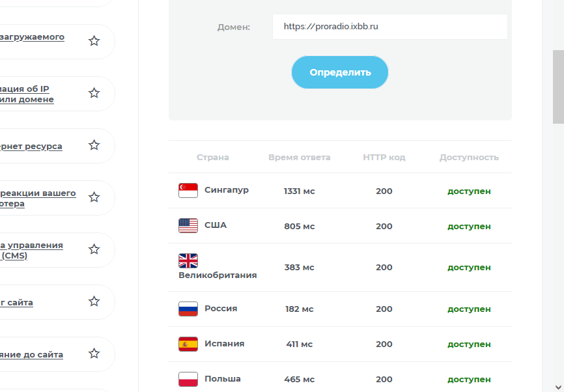
Task: Click the Определить button
Action: 340,72
